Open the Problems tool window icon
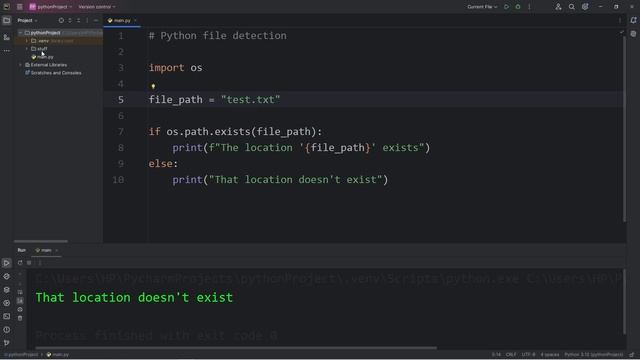Viewport: 640px width, 360px height. click(7, 329)
